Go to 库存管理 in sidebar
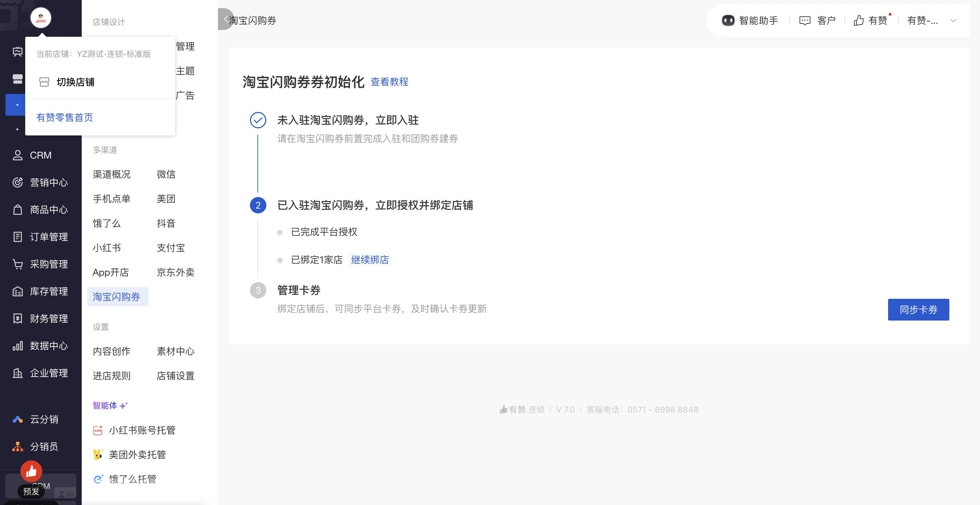980x505 pixels. tap(48, 291)
